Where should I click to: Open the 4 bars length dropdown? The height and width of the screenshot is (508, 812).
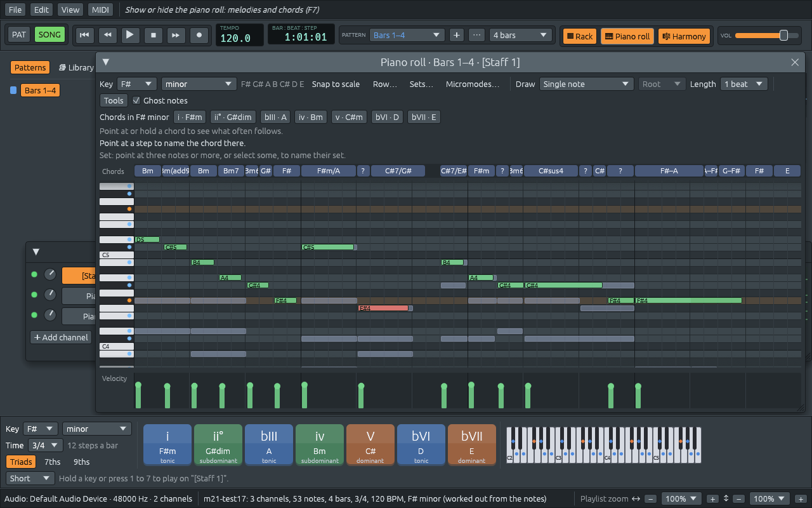pos(521,35)
